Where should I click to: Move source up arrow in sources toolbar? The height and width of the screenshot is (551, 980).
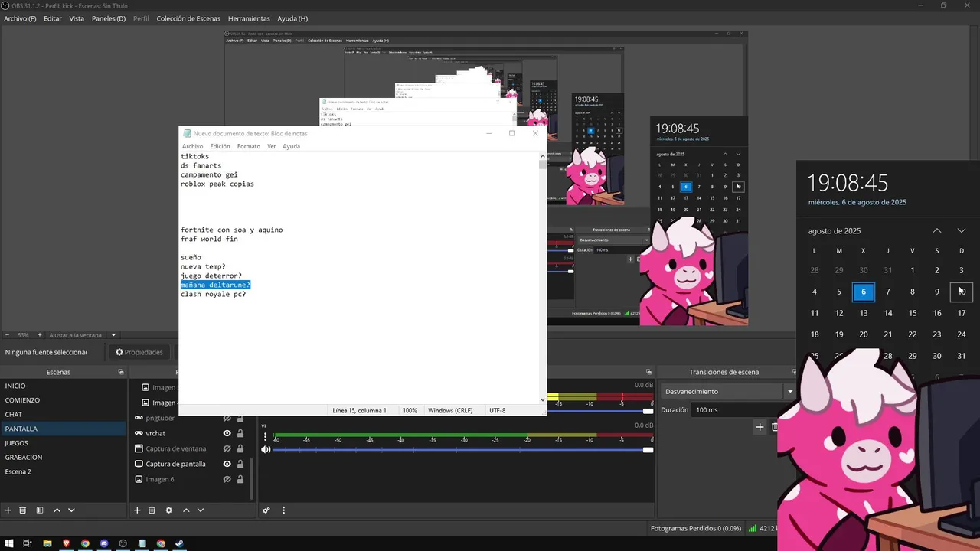pos(186,510)
